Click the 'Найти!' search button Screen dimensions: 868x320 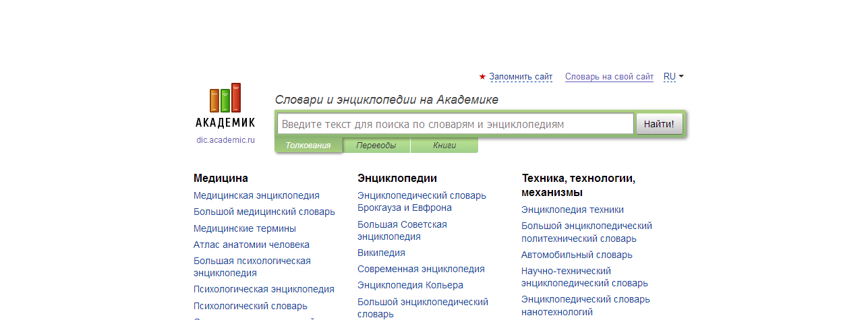pos(660,124)
